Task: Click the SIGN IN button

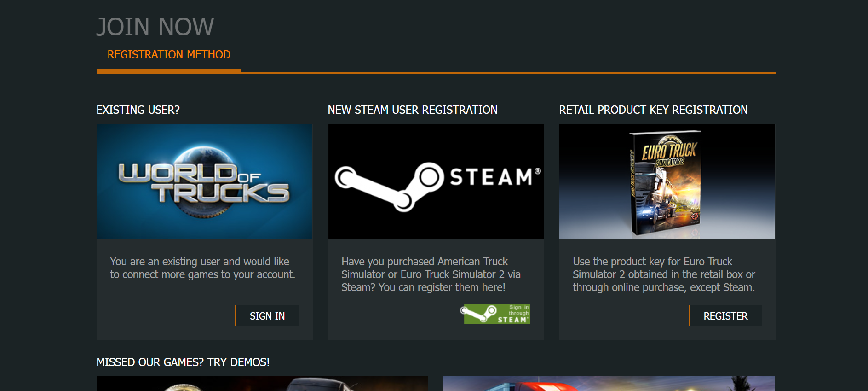Action: pyautogui.click(x=267, y=316)
